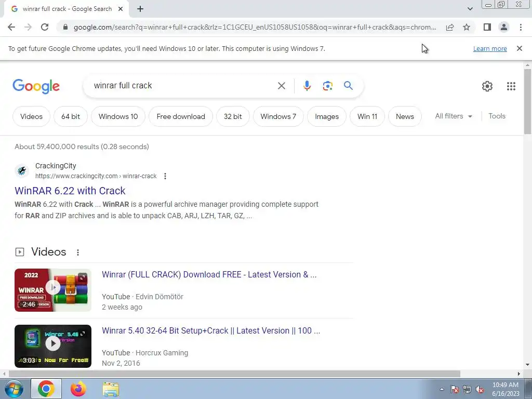The image size is (532, 399).
Task: Click the Videos section heading
Action: click(x=48, y=252)
